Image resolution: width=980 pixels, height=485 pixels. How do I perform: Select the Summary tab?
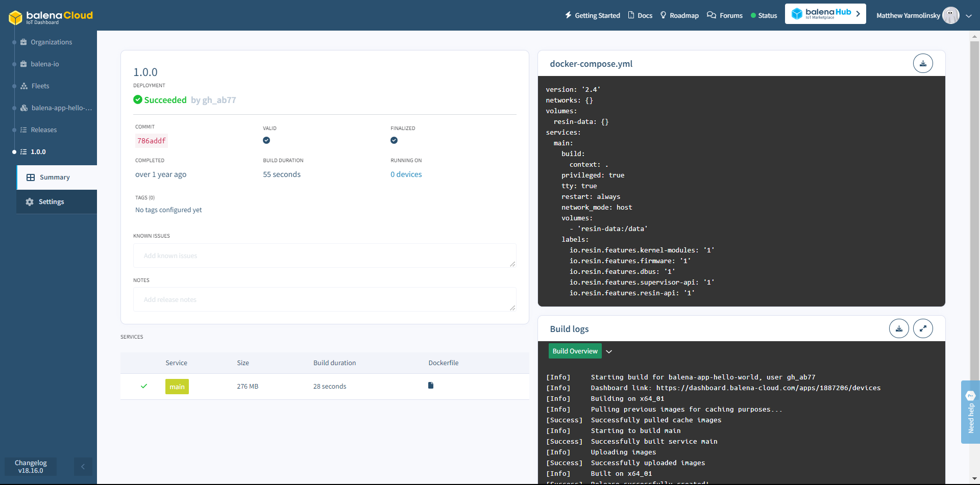tap(55, 177)
